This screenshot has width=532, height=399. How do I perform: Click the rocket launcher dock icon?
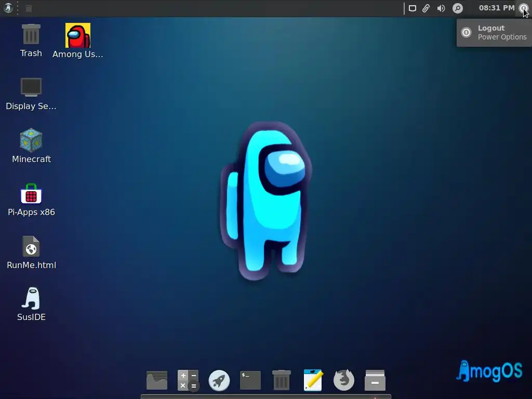click(219, 380)
